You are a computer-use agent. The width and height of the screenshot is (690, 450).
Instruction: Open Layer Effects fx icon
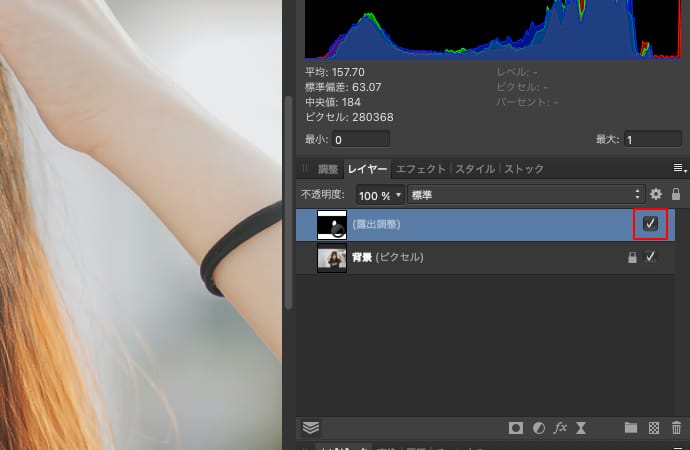560,428
